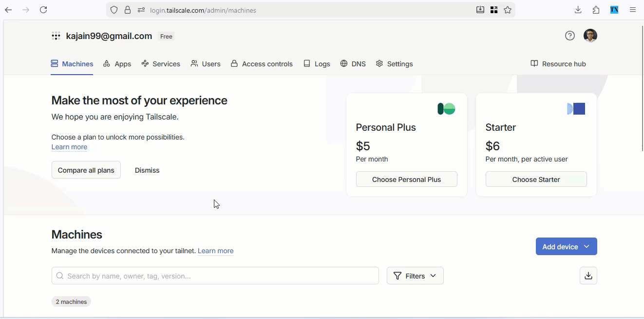Click the Tailscale dots logo icon
Viewport: 644px width, 319px height.
pyautogui.click(x=56, y=36)
